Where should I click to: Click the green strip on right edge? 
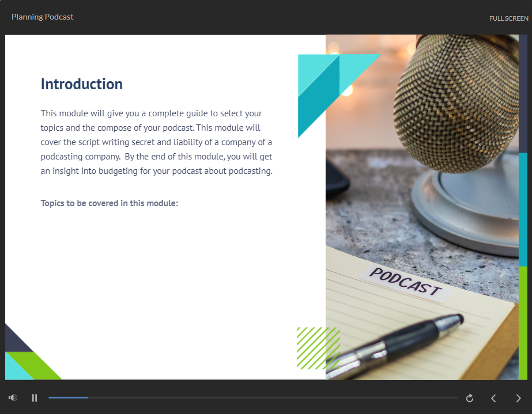[523, 322]
